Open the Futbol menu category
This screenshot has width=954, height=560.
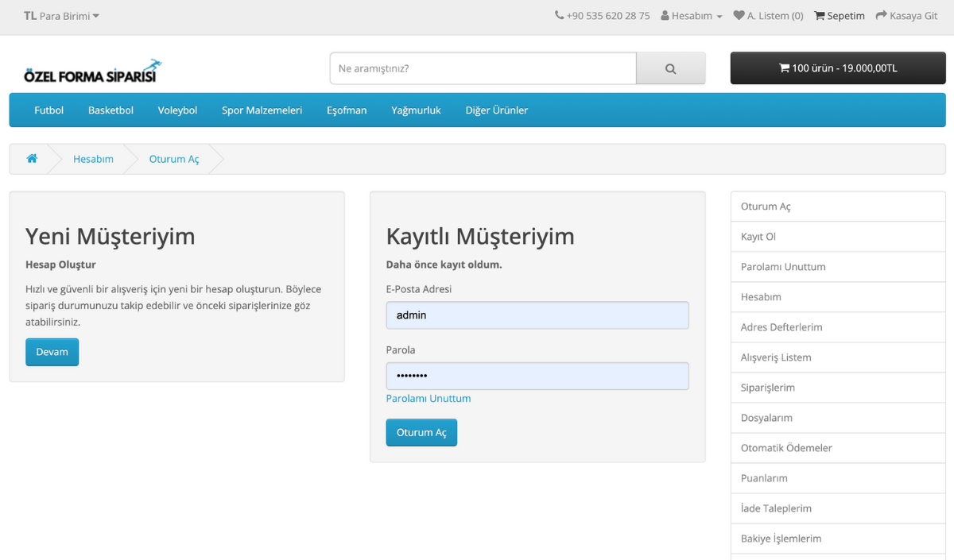click(48, 110)
